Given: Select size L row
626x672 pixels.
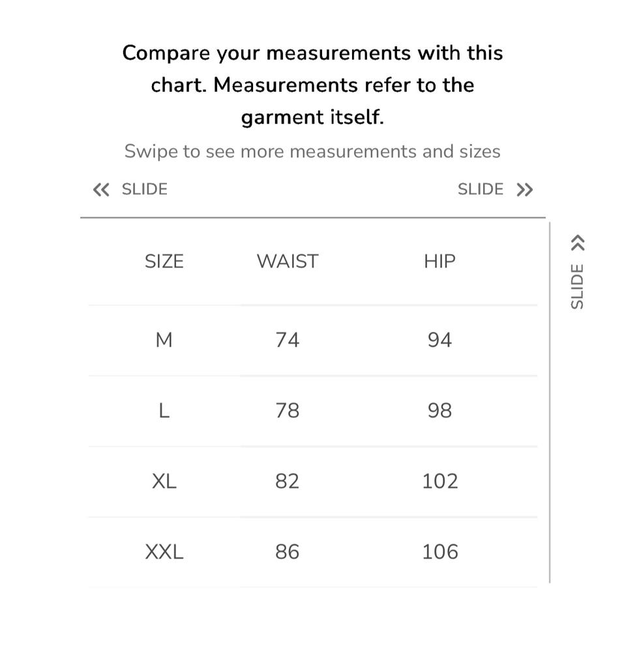Looking at the screenshot, I should (x=313, y=411).
